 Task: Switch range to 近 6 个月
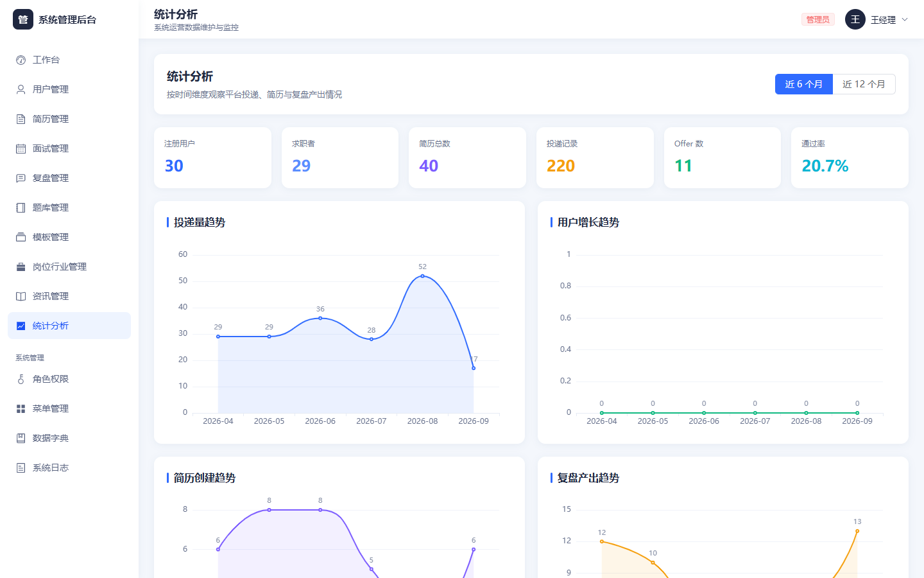[x=803, y=84]
